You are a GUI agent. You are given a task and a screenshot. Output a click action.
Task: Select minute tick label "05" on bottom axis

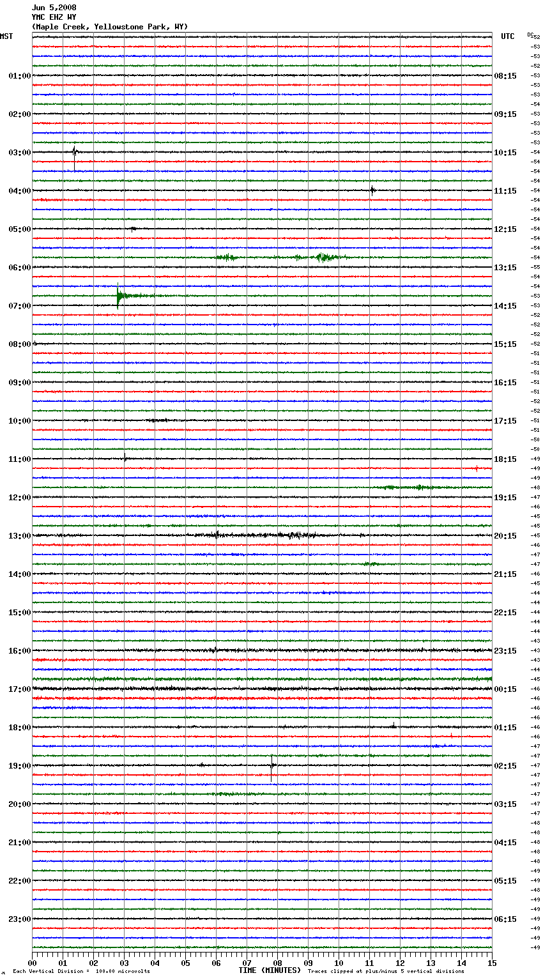185,963
